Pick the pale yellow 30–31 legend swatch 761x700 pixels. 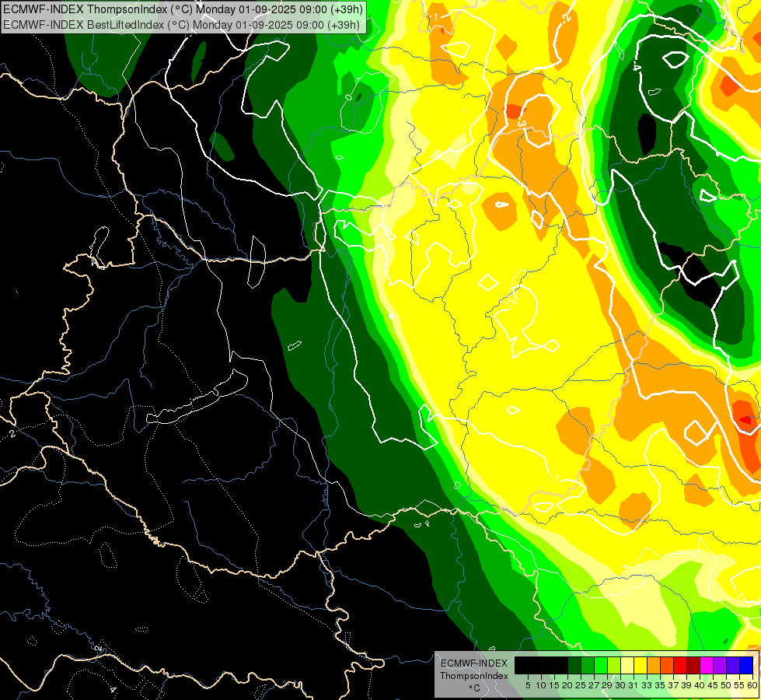click(627, 665)
